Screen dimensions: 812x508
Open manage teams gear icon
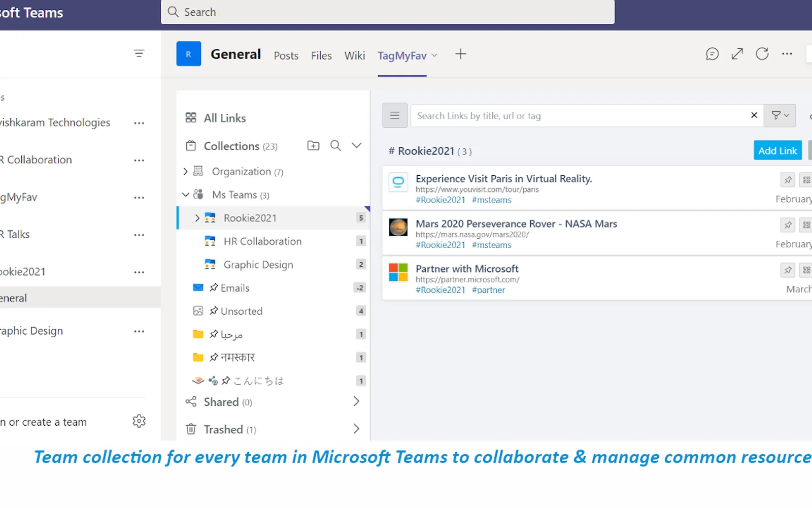(139, 421)
